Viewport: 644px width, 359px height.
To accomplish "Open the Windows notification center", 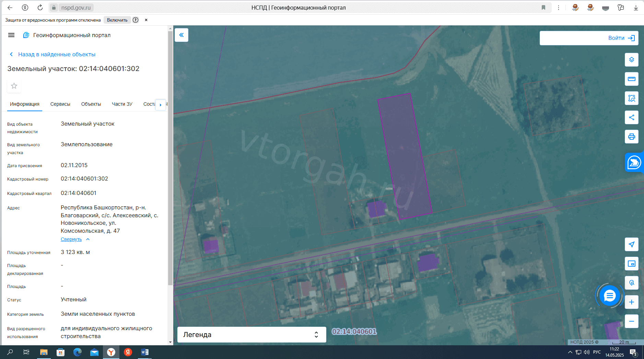I will tap(633, 352).
